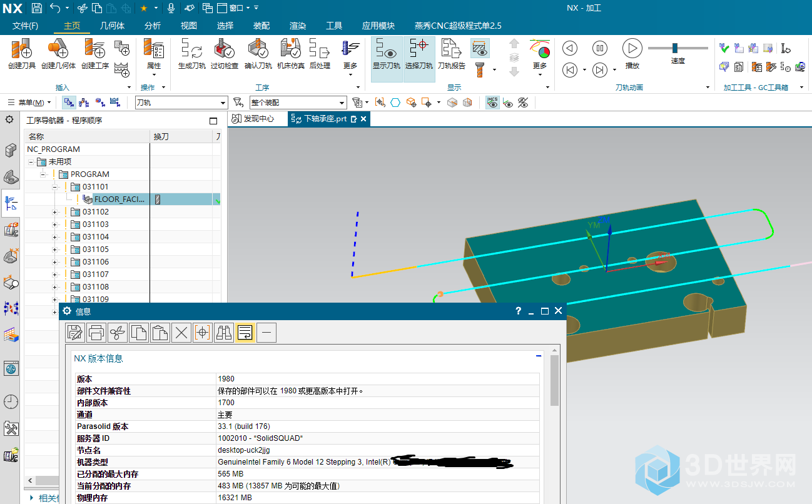
Task: Click the skip to next operation button
Action: point(600,70)
